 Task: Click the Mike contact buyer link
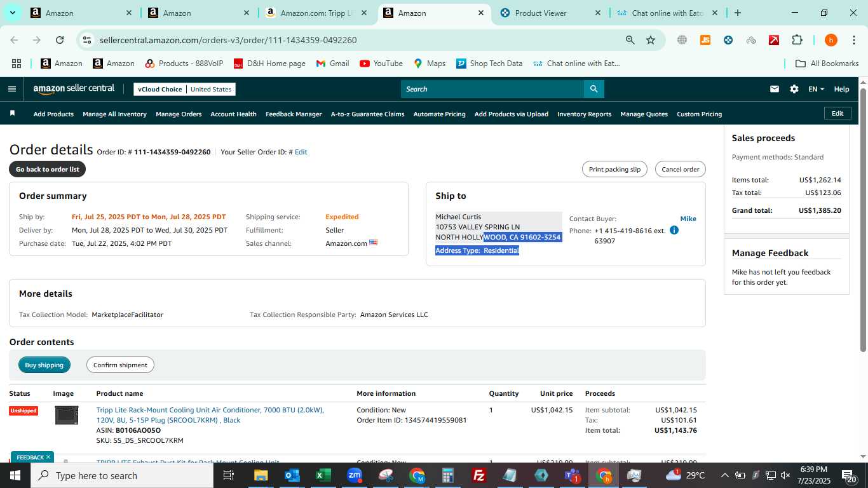pyautogui.click(x=688, y=219)
